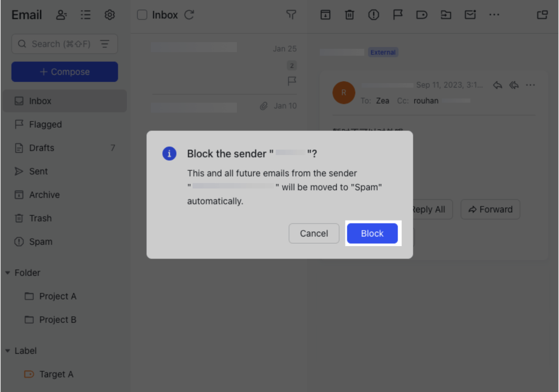The height and width of the screenshot is (392, 559).
Task: Open the search filter options
Action: pos(105,44)
